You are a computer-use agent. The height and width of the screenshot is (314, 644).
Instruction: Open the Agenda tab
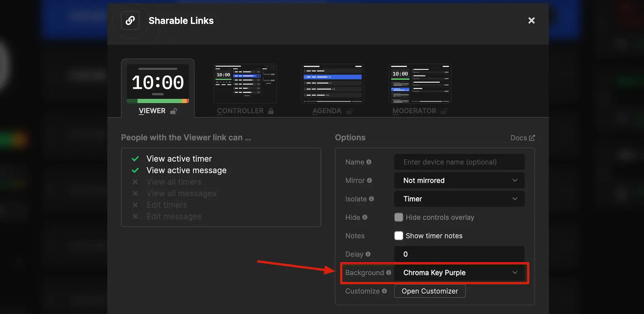[332, 88]
